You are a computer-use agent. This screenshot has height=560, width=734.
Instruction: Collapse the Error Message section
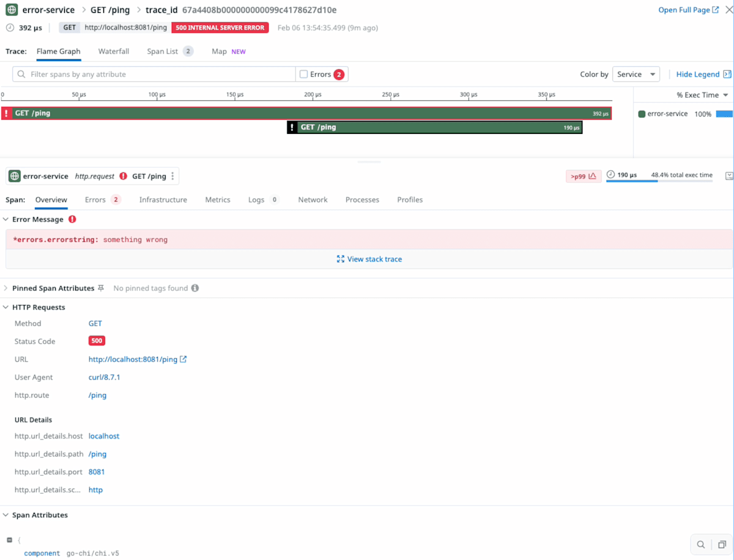click(x=6, y=219)
